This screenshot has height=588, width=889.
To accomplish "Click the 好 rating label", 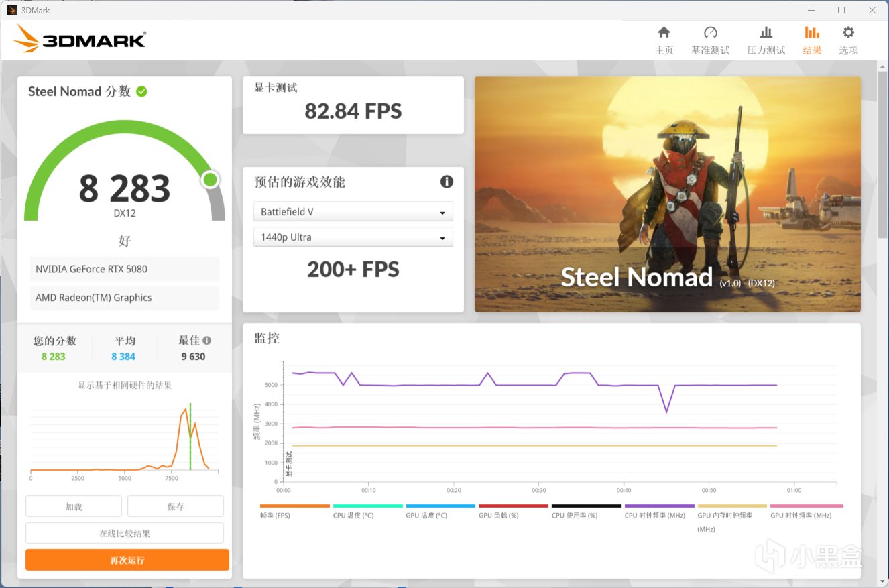I will (125, 241).
